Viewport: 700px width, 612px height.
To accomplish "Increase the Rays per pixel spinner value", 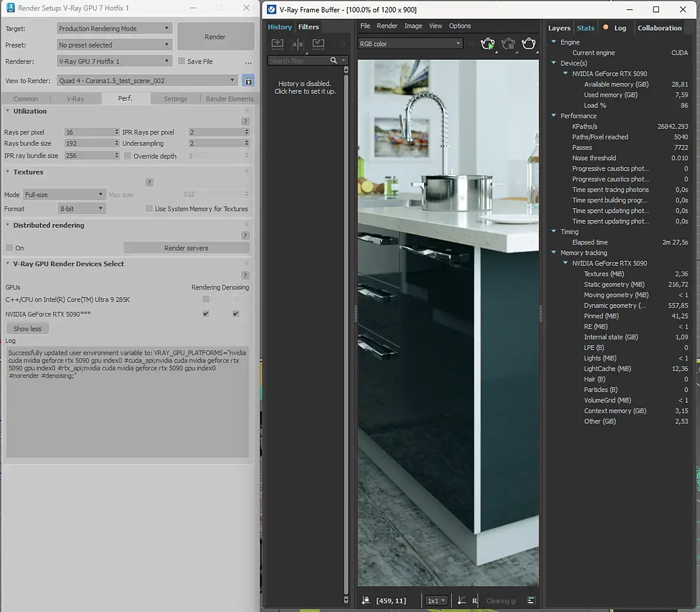I will tap(116, 130).
